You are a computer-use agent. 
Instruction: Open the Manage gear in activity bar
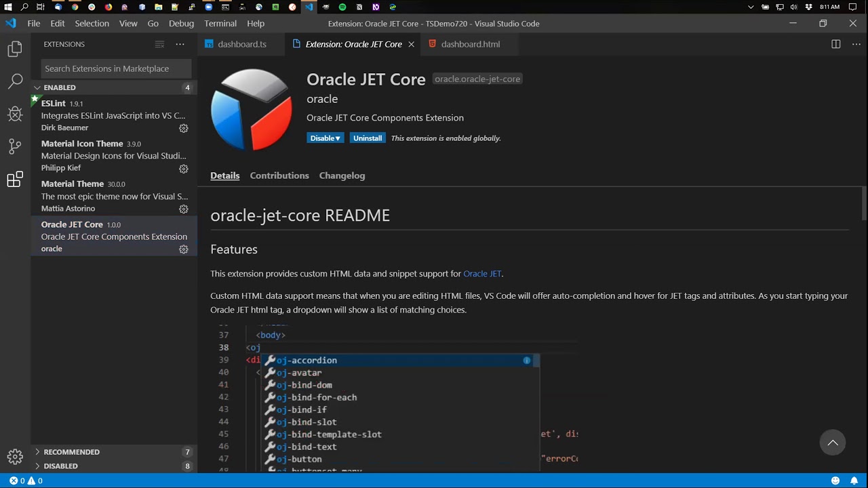(x=15, y=456)
